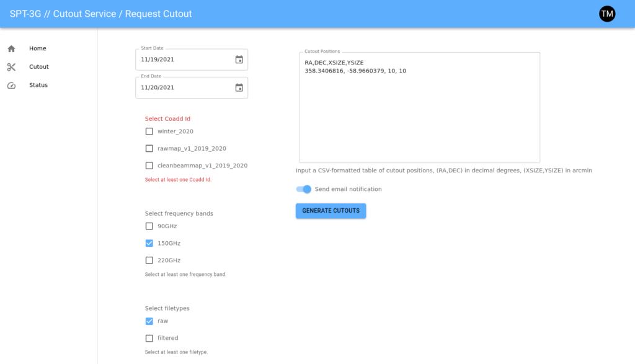Screen dimensions: 635x364
Task: Click the Home house icon in sidebar
Action: pos(11,48)
